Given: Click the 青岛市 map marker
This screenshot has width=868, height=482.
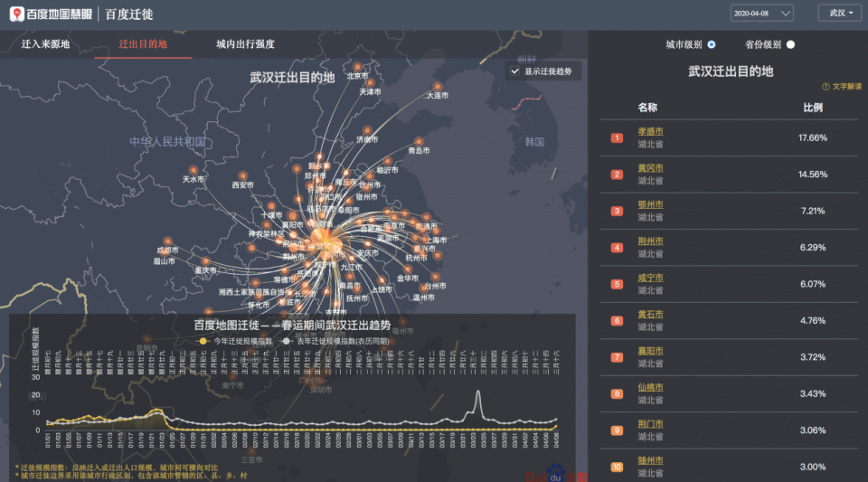Looking at the screenshot, I should [x=419, y=142].
